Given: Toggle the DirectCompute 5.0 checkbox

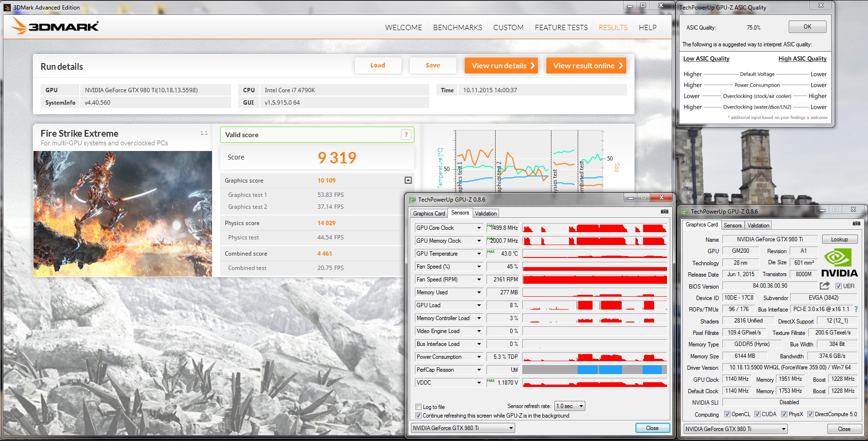Looking at the screenshot, I should (x=810, y=414).
